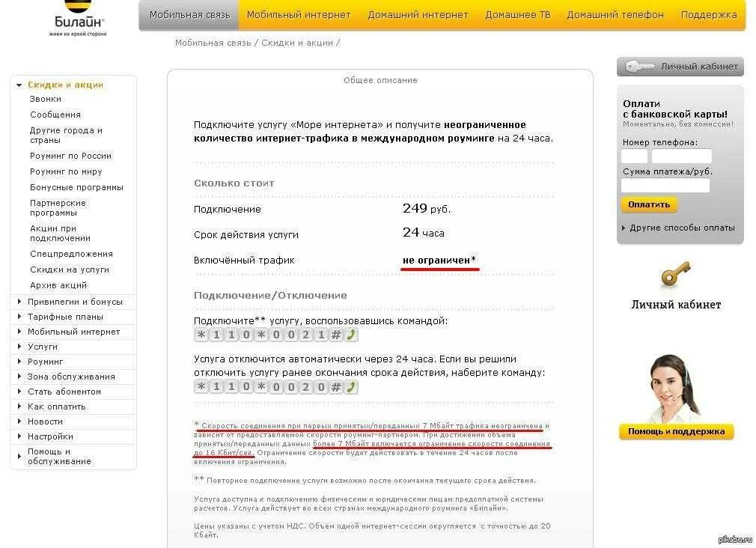Viewport: 756px width, 548px height.
Task: Open the Сообщения sidebar link
Action: [x=55, y=115]
